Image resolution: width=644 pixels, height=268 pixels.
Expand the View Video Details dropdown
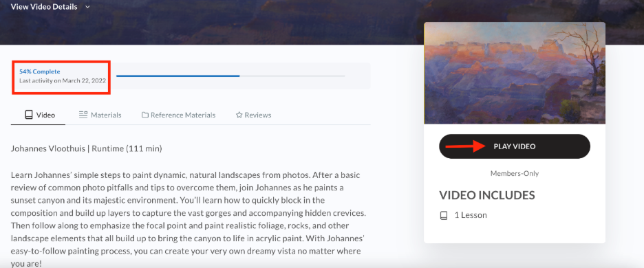coord(50,7)
